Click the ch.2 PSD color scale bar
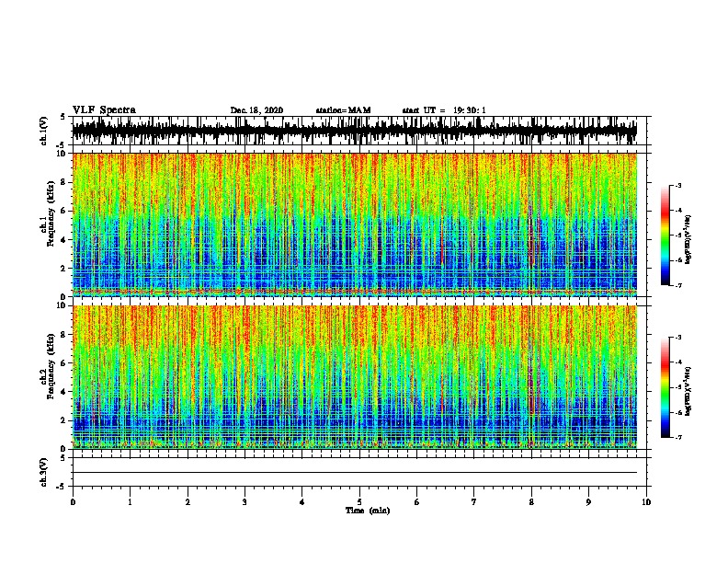Viewport: 728px width, 563px height. pos(665,387)
